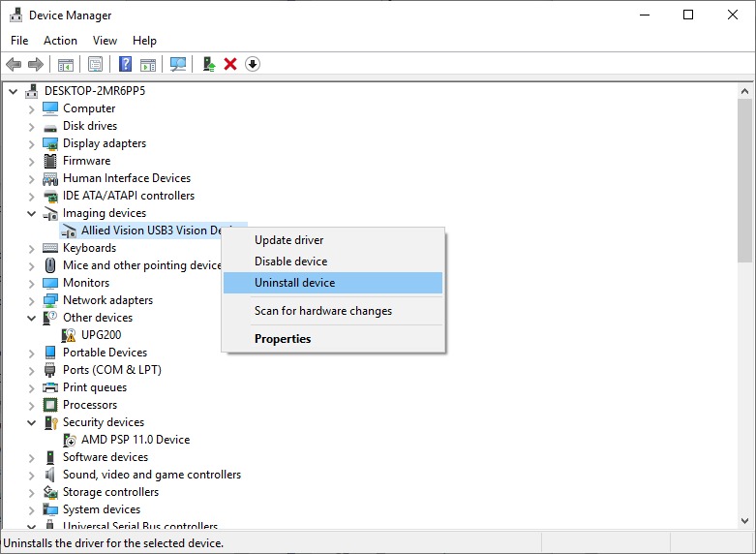Open the View menu in the menu bar

[x=105, y=41]
